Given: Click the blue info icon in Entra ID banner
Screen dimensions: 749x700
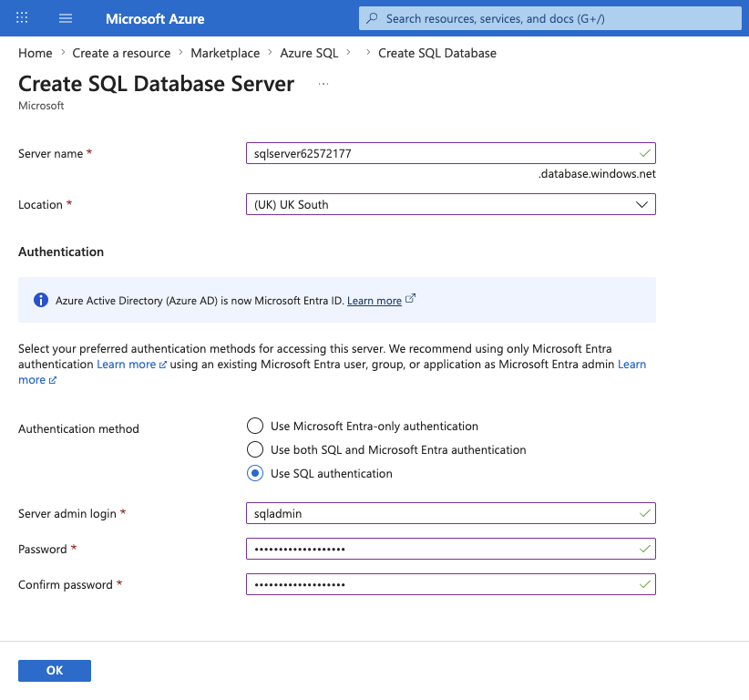Looking at the screenshot, I should point(41,300).
